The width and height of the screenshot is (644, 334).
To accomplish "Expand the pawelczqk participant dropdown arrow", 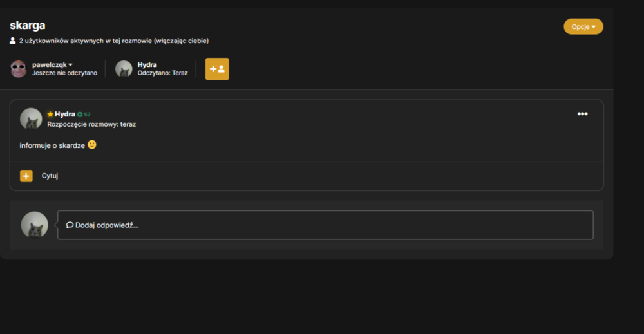I will 71,65.
